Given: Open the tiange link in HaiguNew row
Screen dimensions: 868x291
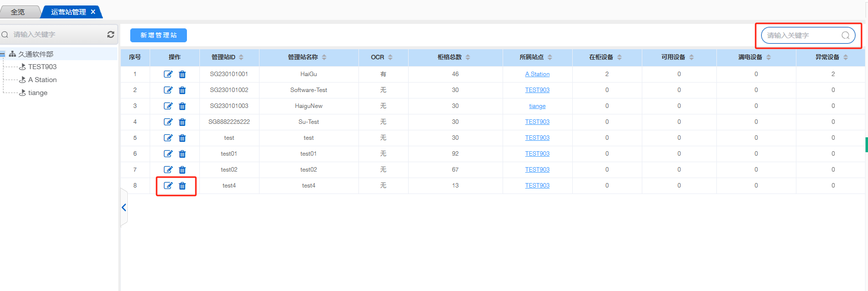Looking at the screenshot, I should (x=537, y=106).
